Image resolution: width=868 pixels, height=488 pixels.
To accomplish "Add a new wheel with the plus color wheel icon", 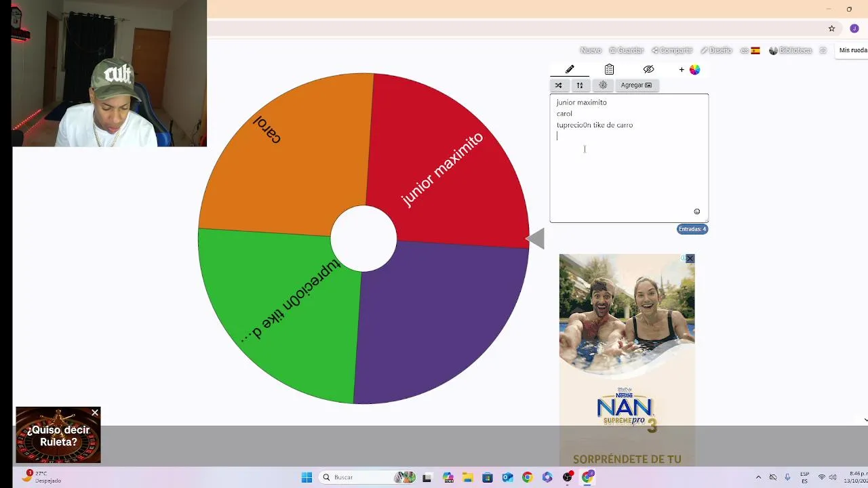I will pos(689,69).
